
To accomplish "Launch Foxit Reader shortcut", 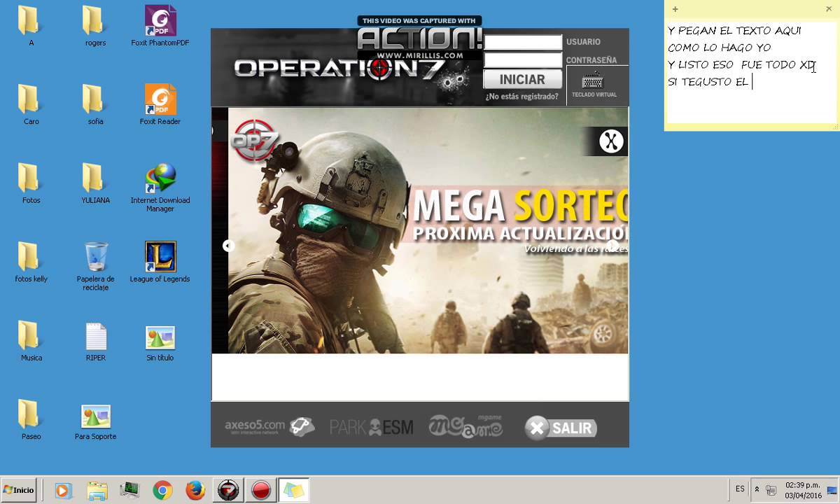I will pos(160,105).
